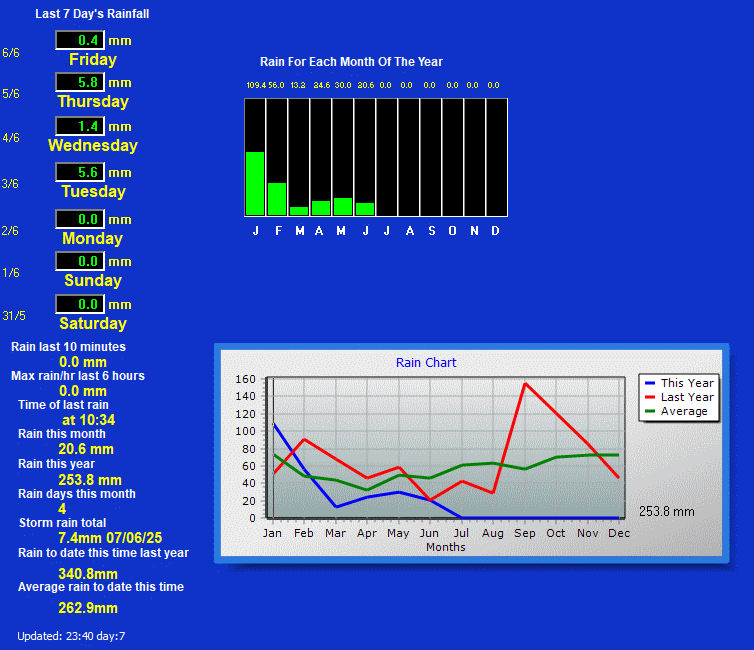Click the April green bar
754x650 pixels.
click(321, 208)
